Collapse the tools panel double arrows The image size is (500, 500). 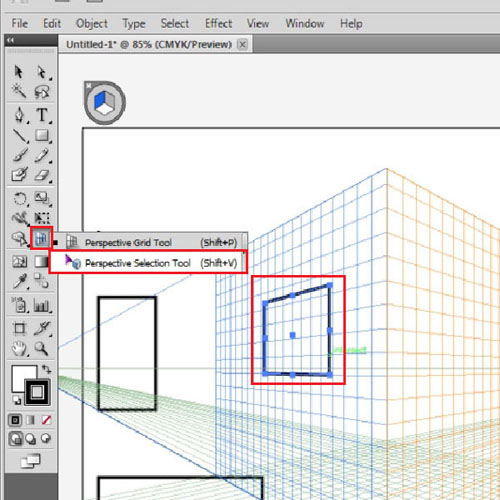pyautogui.click(x=11, y=40)
